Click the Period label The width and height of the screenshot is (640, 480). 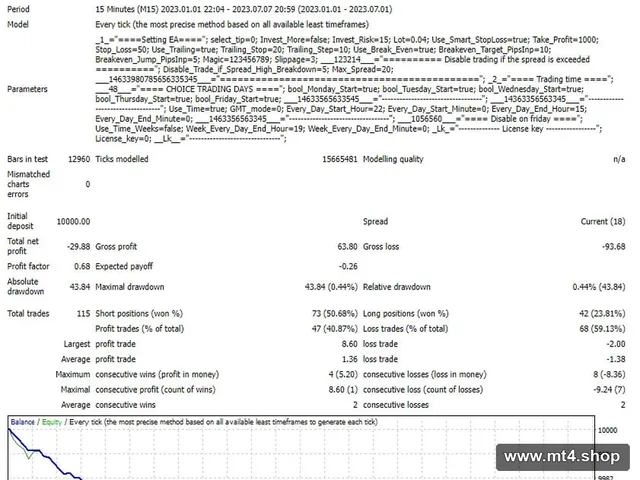pos(18,9)
